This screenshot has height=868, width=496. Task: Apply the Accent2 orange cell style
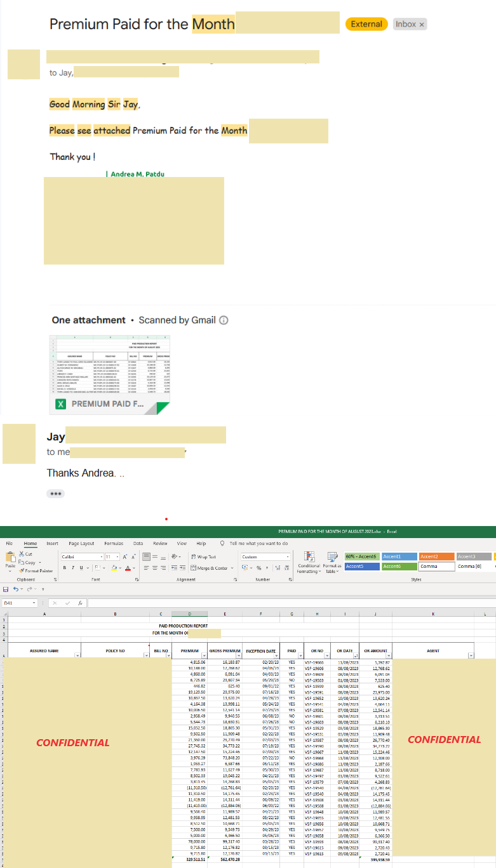point(436,556)
